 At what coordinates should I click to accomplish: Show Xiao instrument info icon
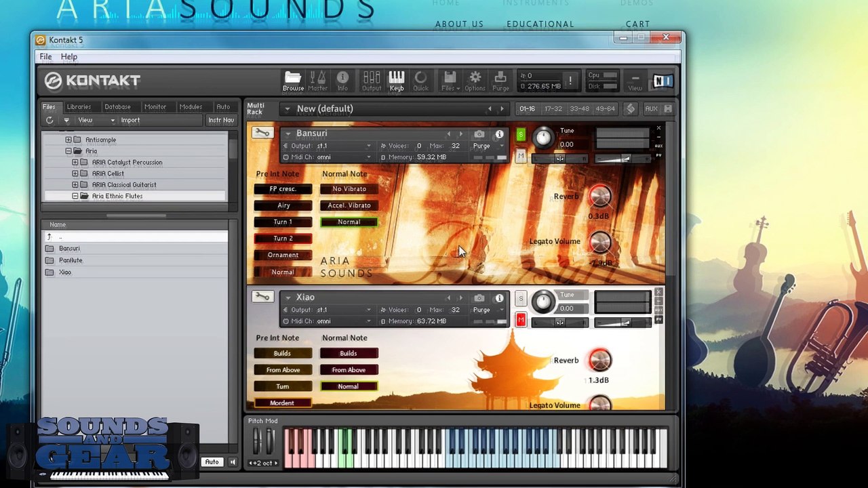pos(500,298)
